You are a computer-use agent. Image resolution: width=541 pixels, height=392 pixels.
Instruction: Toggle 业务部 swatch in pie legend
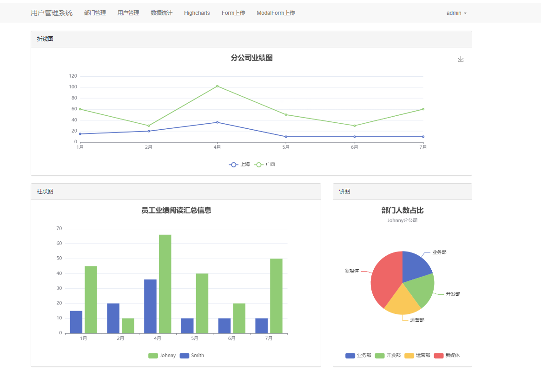350,355
